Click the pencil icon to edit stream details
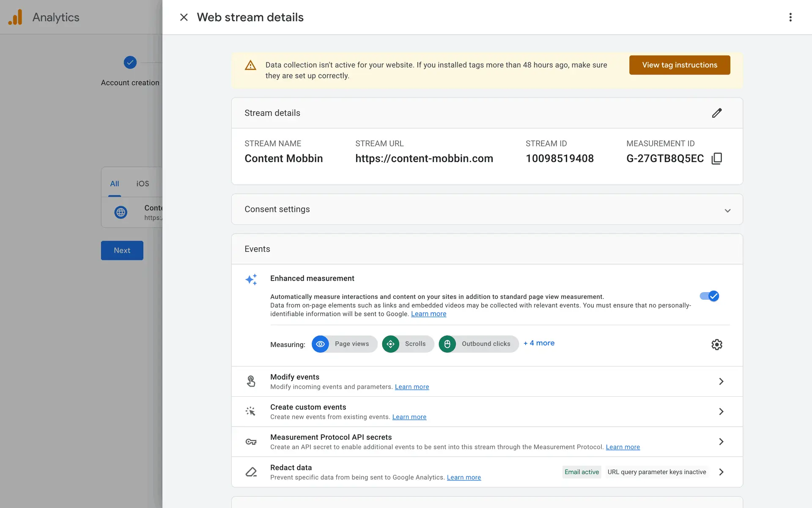The height and width of the screenshot is (508, 812). coord(716,113)
